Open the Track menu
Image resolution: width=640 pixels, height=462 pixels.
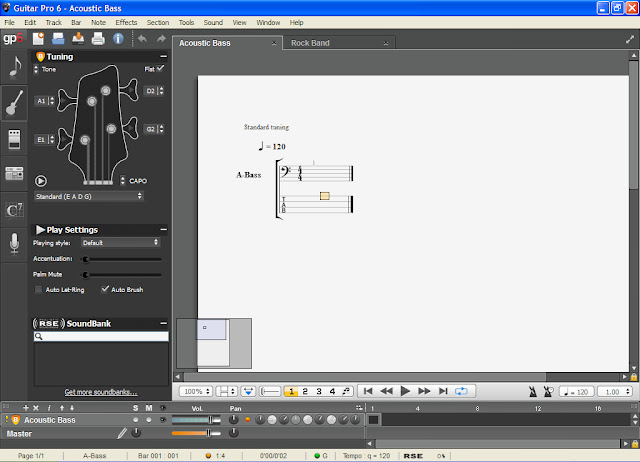[53, 22]
